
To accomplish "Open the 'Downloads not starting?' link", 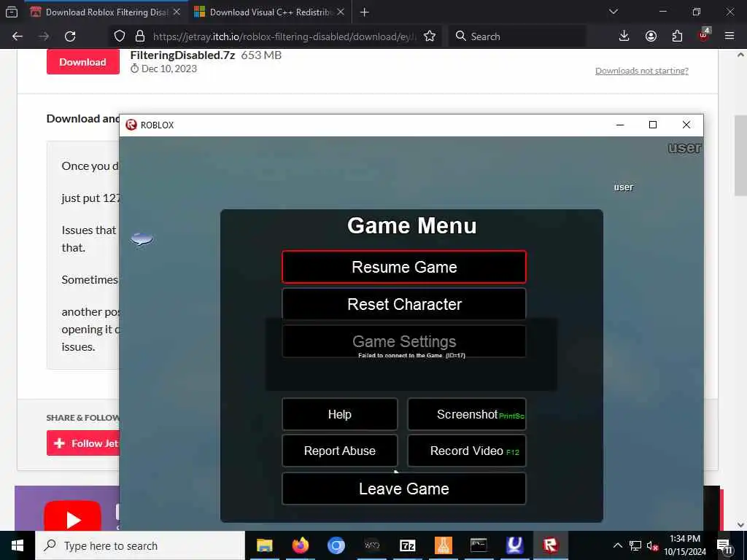I will [x=642, y=71].
